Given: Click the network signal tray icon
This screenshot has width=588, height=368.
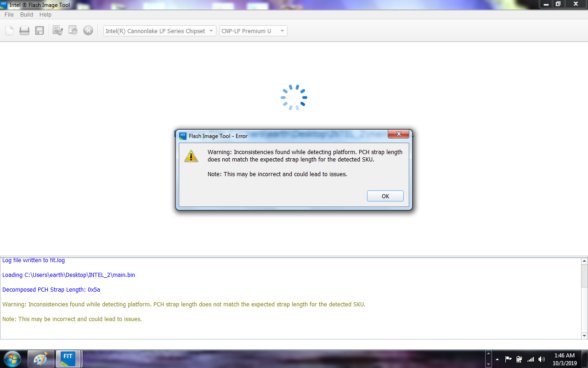Looking at the screenshot, I should (x=531, y=359).
